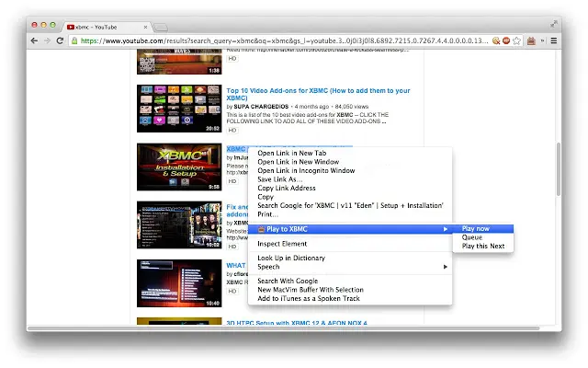Go back to the previous page
588x368 pixels.
coord(34,40)
